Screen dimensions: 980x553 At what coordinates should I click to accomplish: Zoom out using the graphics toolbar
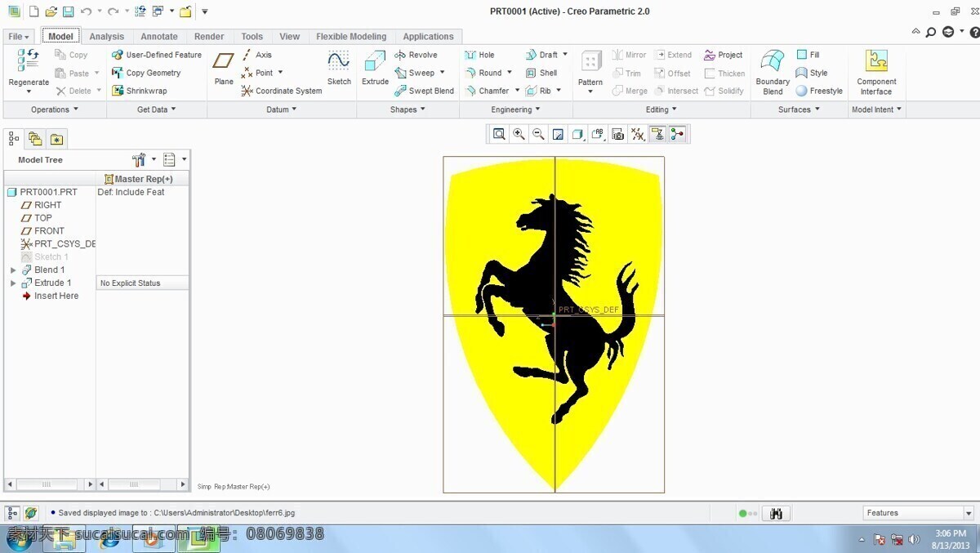click(x=538, y=134)
